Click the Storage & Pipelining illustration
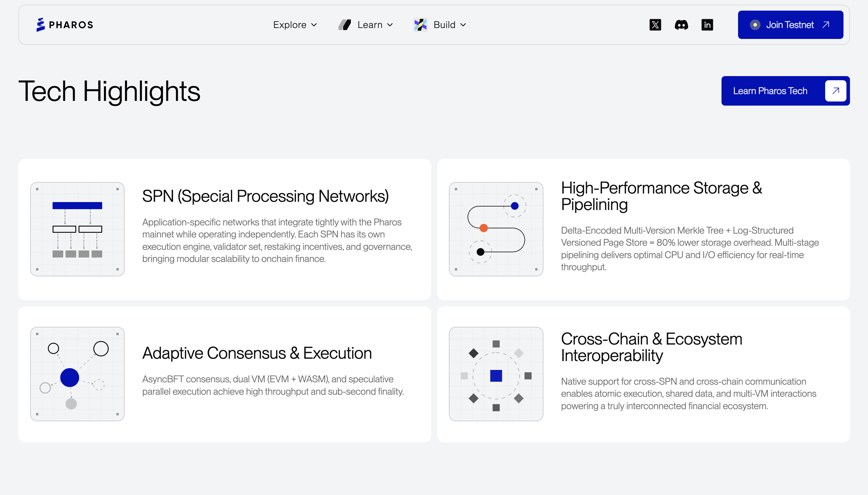The width and height of the screenshot is (868, 495). pos(496,229)
